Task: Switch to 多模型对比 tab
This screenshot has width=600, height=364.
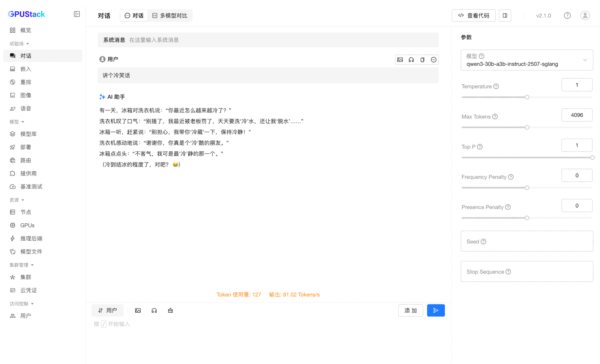Action: pyautogui.click(x=170, y=16)
